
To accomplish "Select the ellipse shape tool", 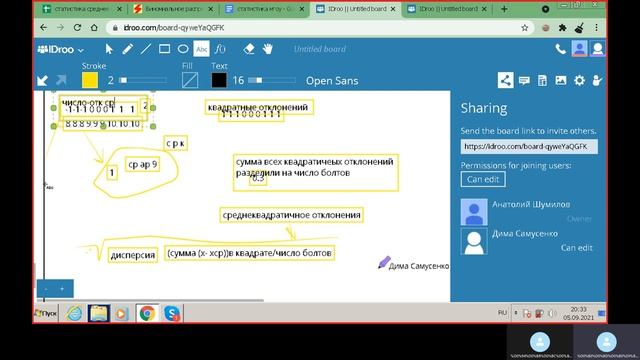I will coord(183,49).
